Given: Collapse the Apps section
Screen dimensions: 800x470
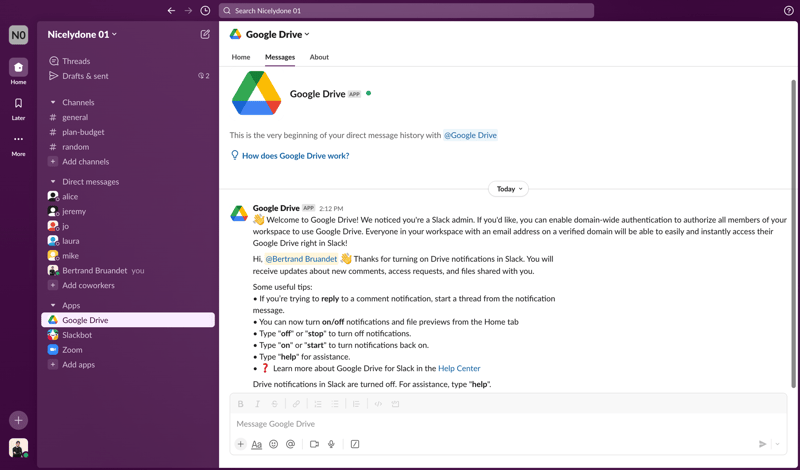Looking at the screenshot, I should pyautogui.click(x=53, y=305).
